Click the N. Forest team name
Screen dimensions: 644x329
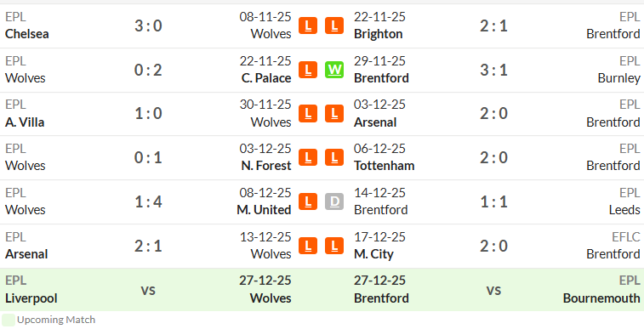[x=266, y=166]
